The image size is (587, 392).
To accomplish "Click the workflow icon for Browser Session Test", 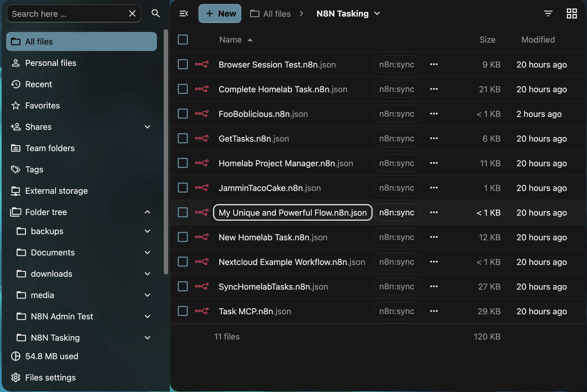I will 202,64.
